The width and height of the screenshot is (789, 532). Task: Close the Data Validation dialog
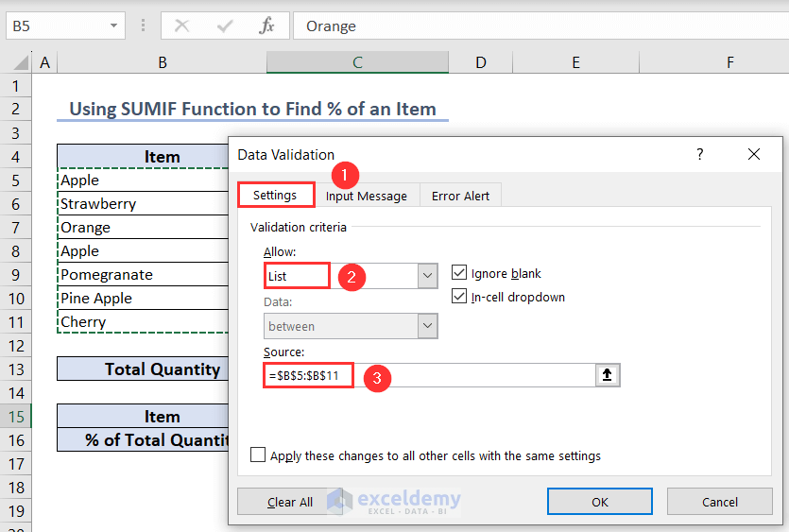coord(753,154)
